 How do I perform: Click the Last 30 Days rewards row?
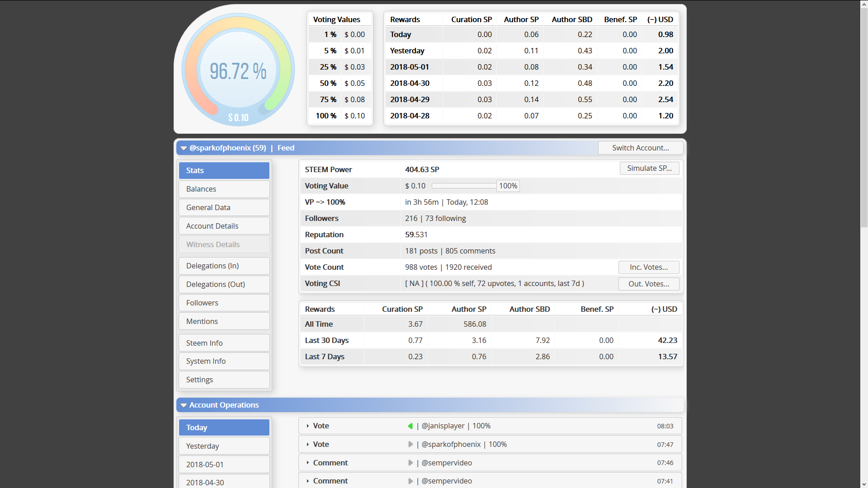tap(491, 340)
